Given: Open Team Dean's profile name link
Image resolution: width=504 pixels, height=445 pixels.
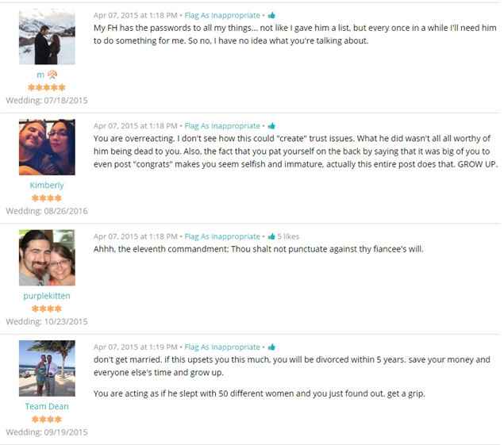Looking at the screenshot, I should pos(47,406).
